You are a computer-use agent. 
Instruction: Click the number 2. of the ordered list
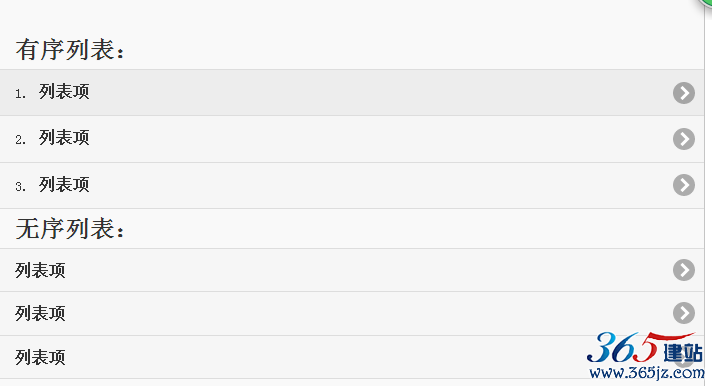pyautogui.click(x=20, y=140)
